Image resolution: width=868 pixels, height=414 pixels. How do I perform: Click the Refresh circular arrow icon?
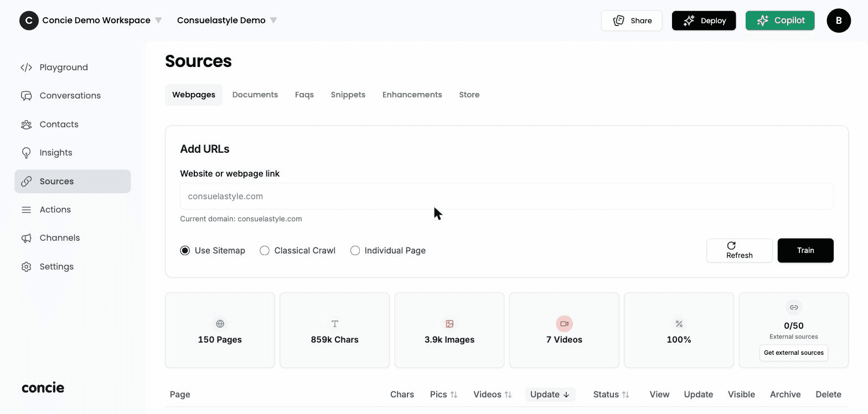click(731, 245)
